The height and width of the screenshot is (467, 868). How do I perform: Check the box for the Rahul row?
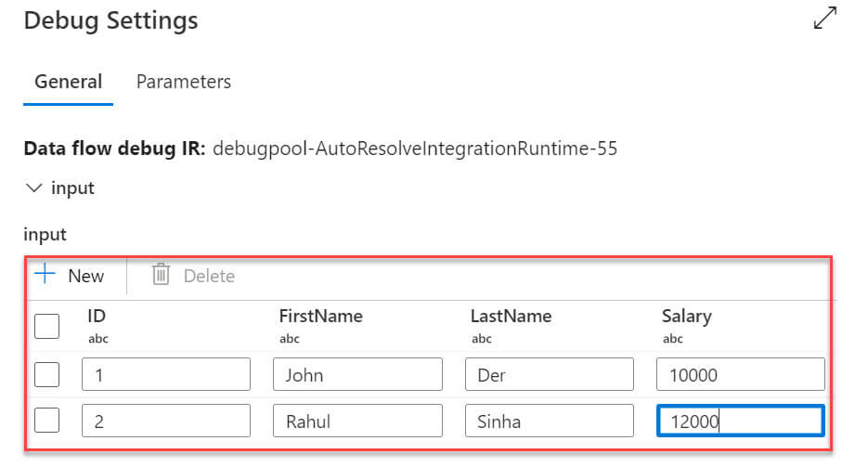(x=46, y=421)
